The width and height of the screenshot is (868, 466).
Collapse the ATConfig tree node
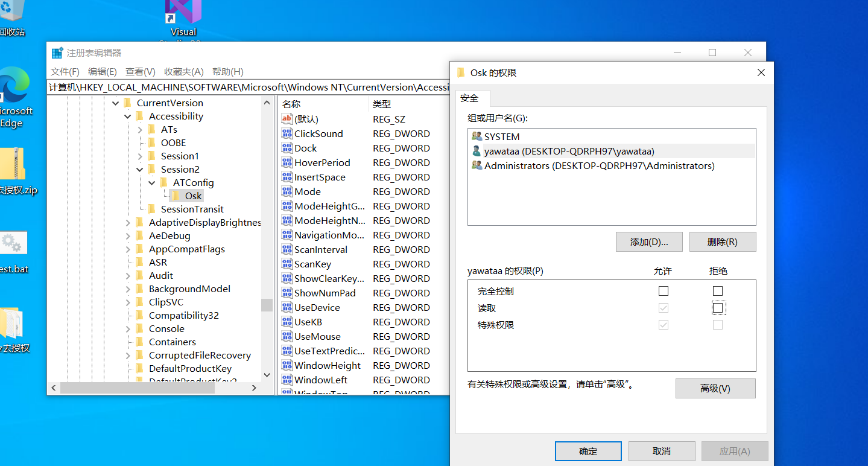[x=152, y=183]
